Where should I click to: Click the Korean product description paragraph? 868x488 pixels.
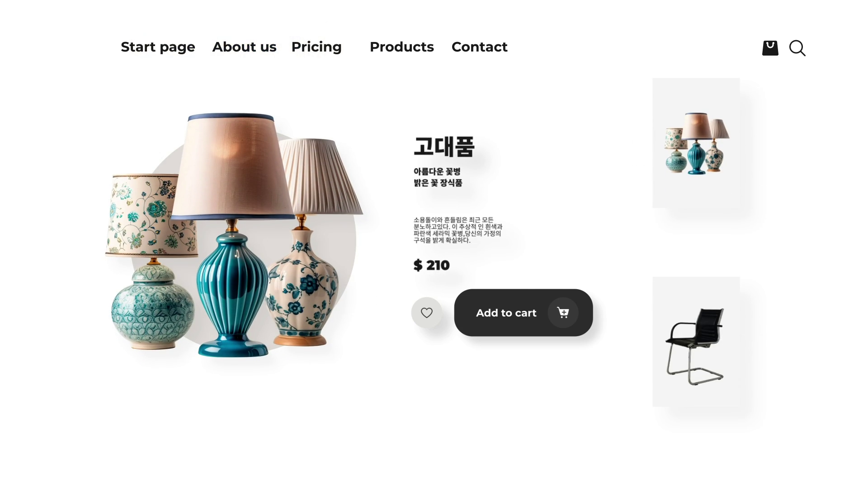(x=458, y=230)
